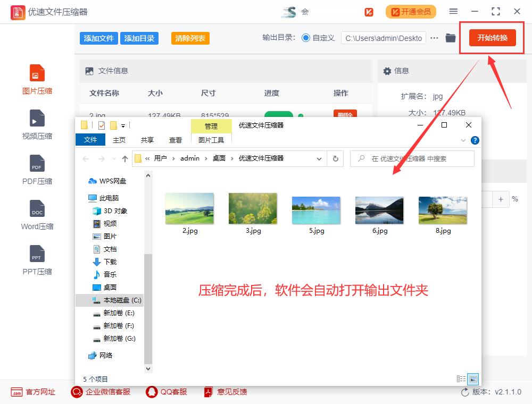Expand the quick access toolbar dropdown arrow

click(123, 125)
